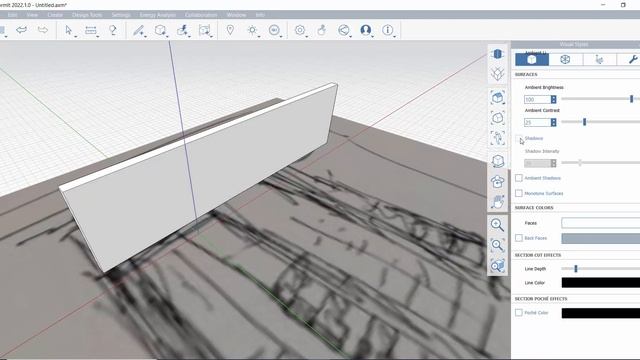
Task: Switch to the environment axes tab
Action: pyautogui.click(x=599, y=60)
